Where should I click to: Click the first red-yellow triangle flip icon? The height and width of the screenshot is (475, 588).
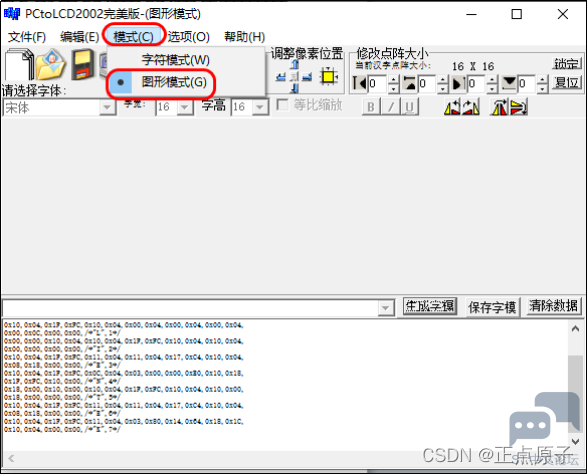(x=452, y=107)
